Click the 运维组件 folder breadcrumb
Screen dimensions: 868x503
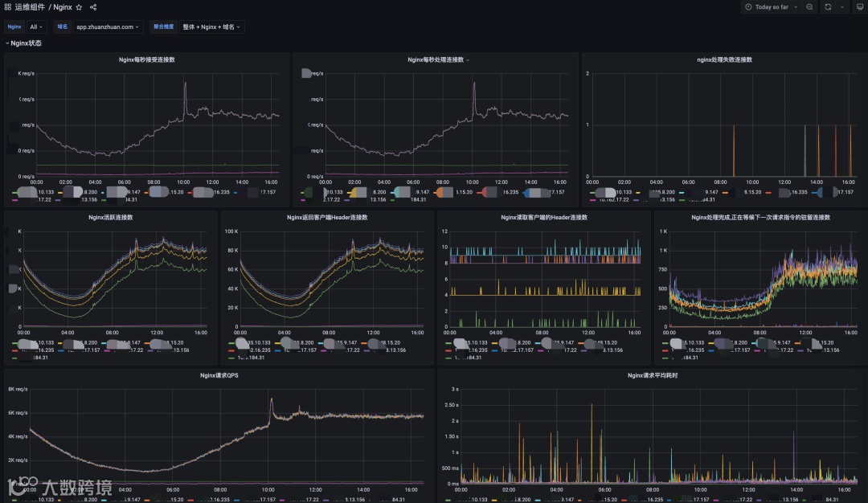pos(30,7)
